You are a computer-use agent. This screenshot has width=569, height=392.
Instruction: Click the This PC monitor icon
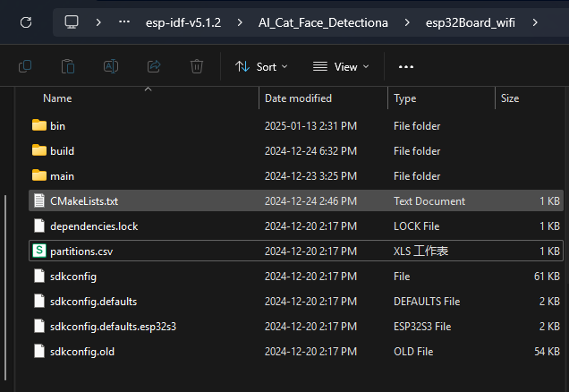coord(72,22)
